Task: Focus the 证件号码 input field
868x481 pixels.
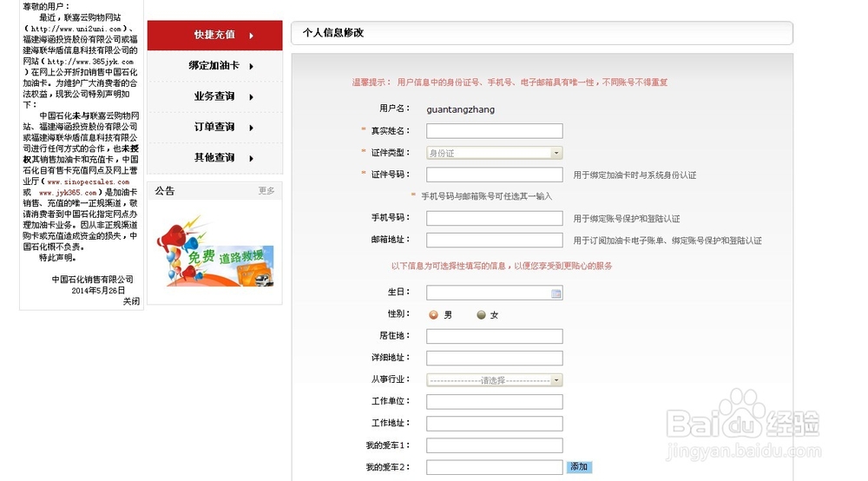Action: coord(495,175)
